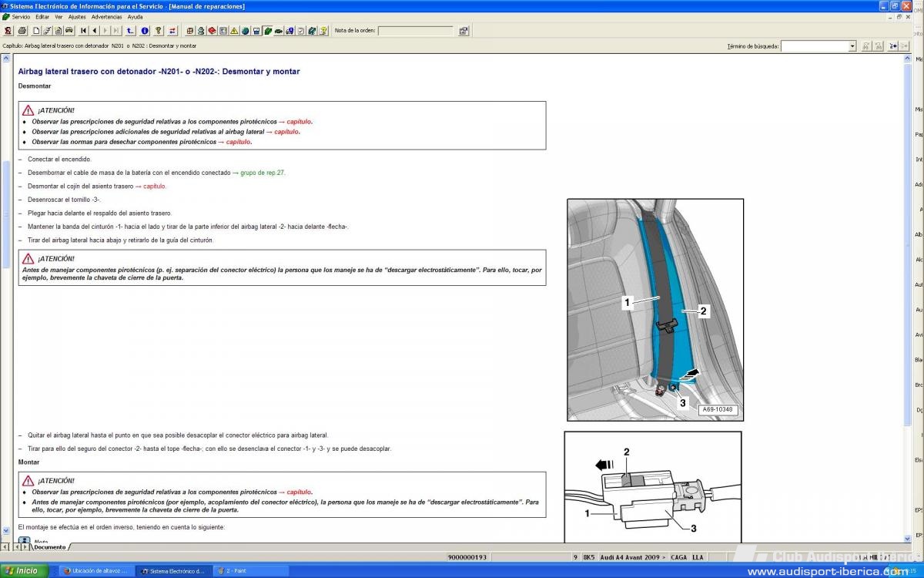Image resolution: width=924 pixels, height=578 pixels.
Task: Click the yellow question mark help icon
Action: (x=323, y=31)
